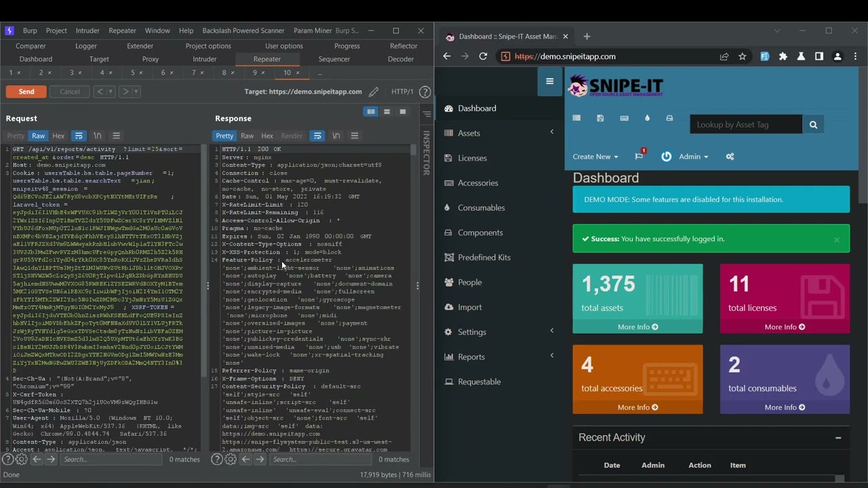Open the Intruder tab in Burp
This screenshot has width=868, height=488.
[204, 59]
